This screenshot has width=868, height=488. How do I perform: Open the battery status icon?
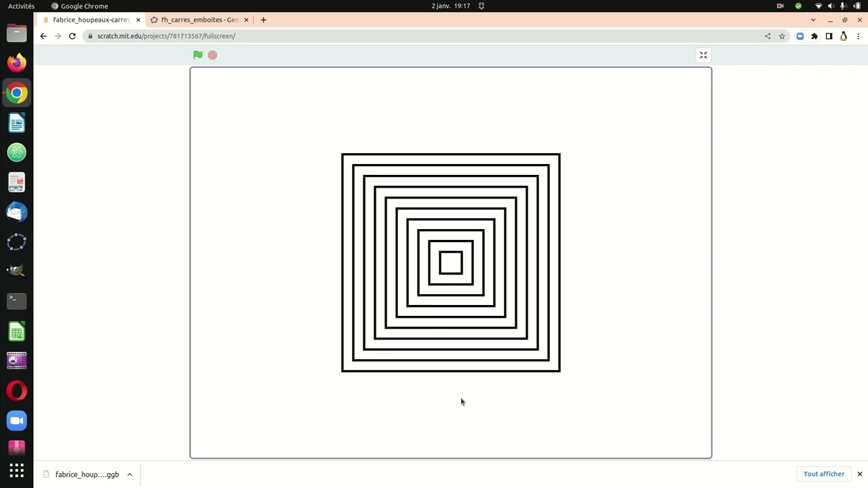857,6
